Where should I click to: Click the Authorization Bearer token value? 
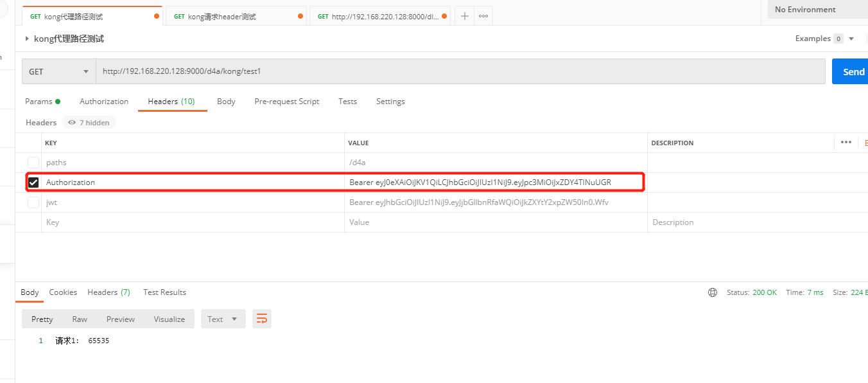[x=480, y=183]
